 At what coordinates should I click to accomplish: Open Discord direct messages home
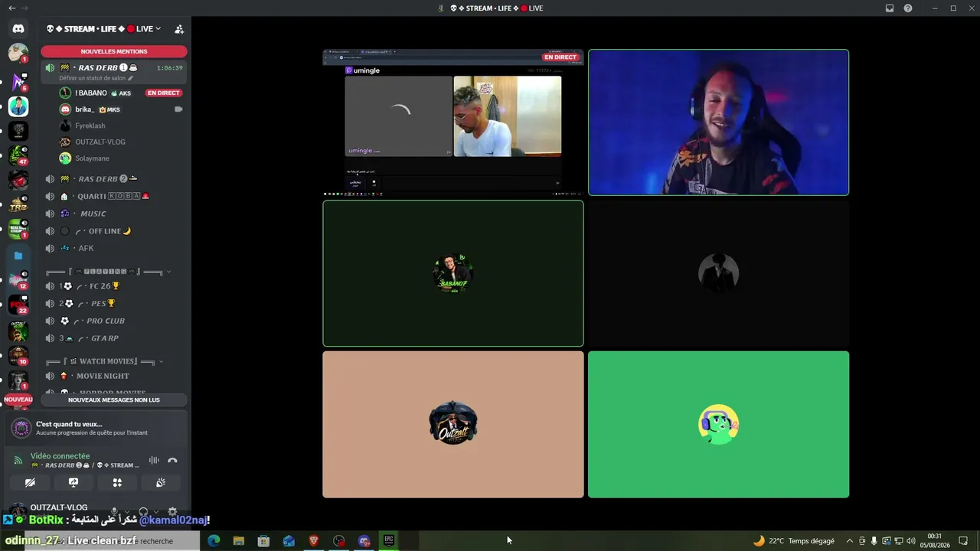[18, 28]
